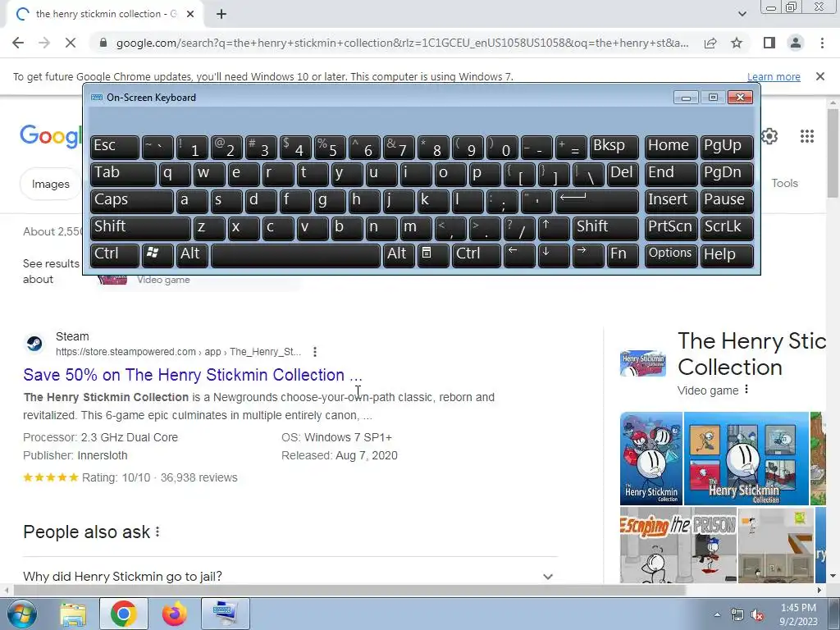Toggle left Ctrl key on keyboard
The height and width of the screenshot is (630, 840).
pos(115,254)
